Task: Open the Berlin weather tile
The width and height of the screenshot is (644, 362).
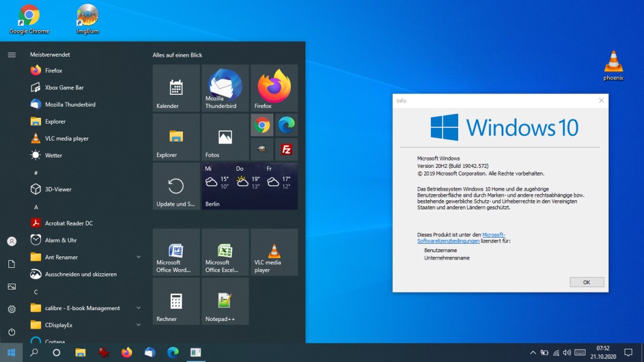Action: tap(250, 186)
